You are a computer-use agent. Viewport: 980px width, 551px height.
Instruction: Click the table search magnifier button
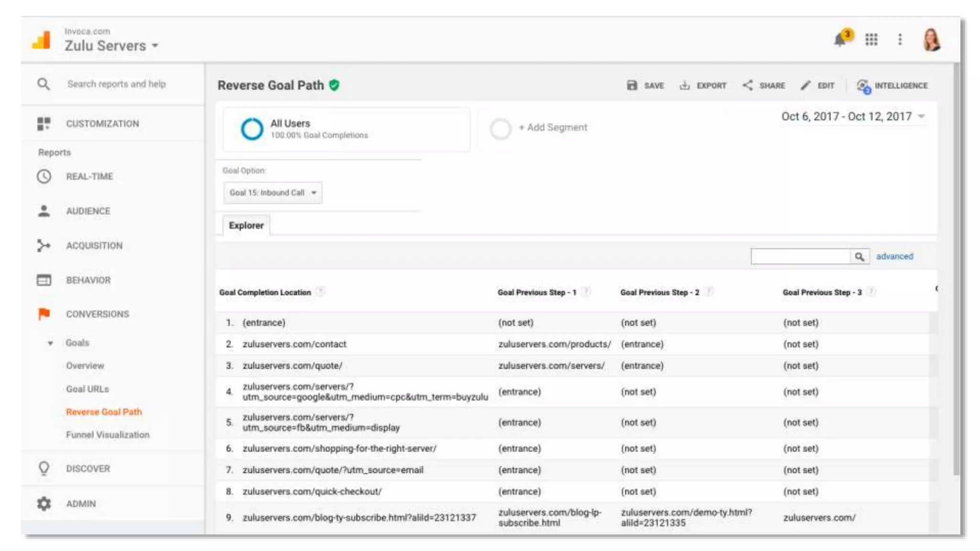click(x=859, y=257)
